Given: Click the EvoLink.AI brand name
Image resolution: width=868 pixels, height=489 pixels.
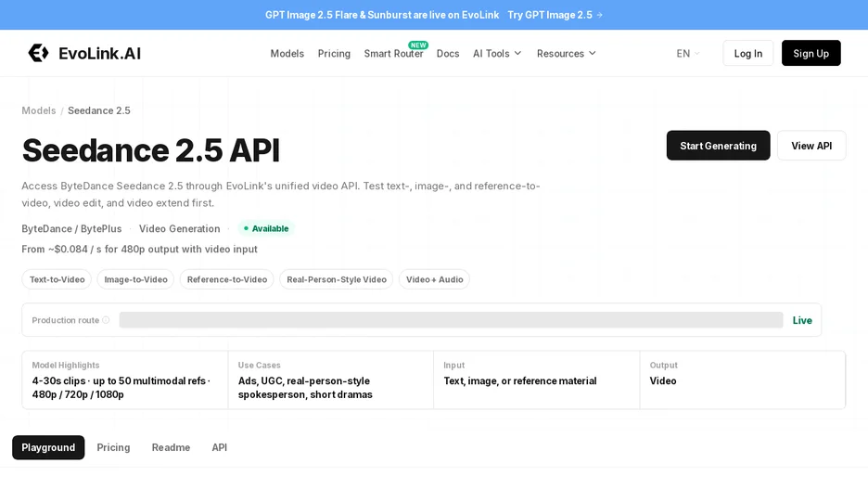Looking at the screenshot, I should point(99,53).
